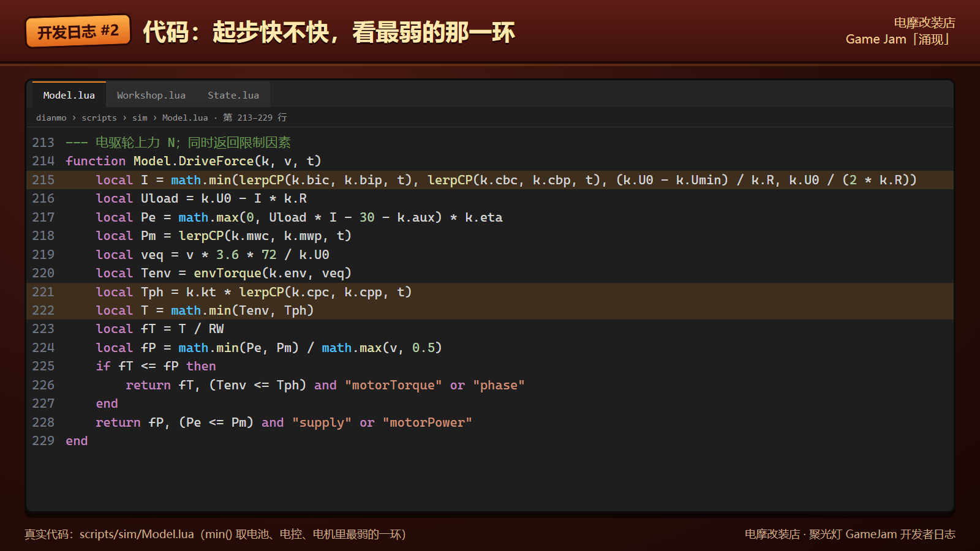Open the State.lua tab
Screen dimensions: 980x551
(233, 95)
